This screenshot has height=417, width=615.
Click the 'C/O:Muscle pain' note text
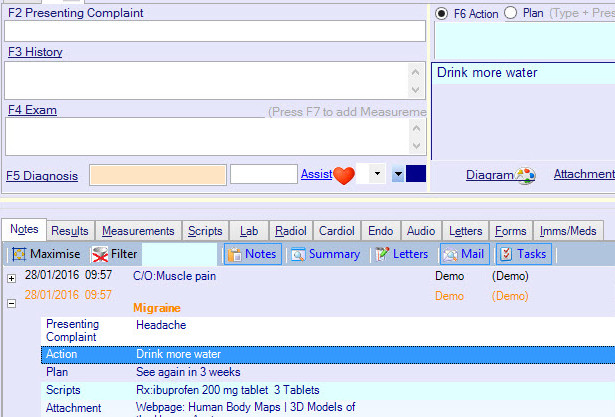point(175,276)
